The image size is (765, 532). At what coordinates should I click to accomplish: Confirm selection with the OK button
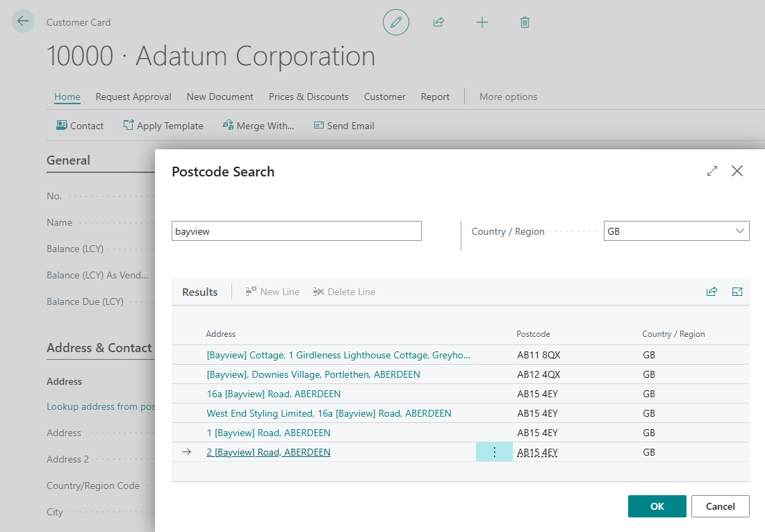tap(657, 506)
